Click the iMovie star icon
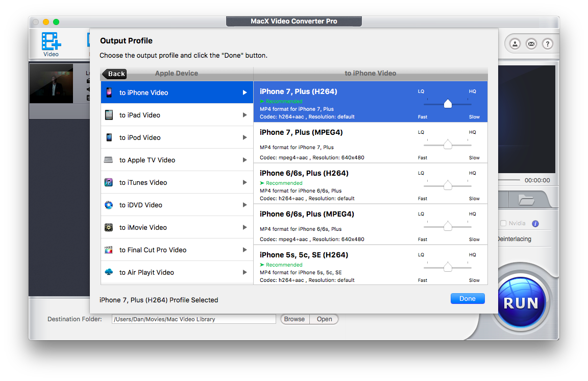Screen dimensions: 588x381 109,227
